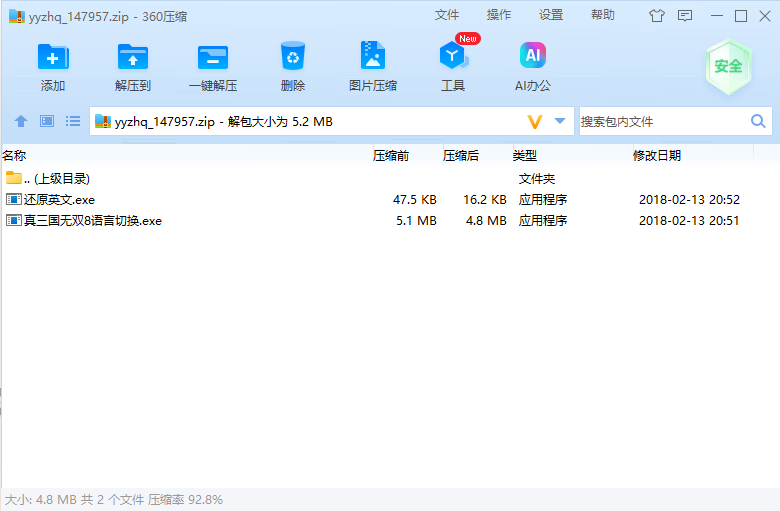Viewport: 780px width, 511px height.
Task: Click the 解压到 (Extract to) icon
Action: click(133, 57)
